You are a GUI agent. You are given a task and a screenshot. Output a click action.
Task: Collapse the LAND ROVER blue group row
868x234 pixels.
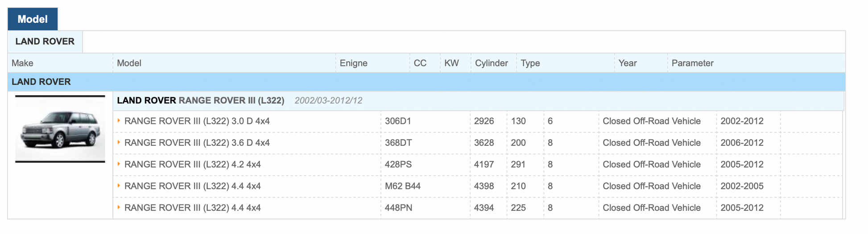point(41,82)
